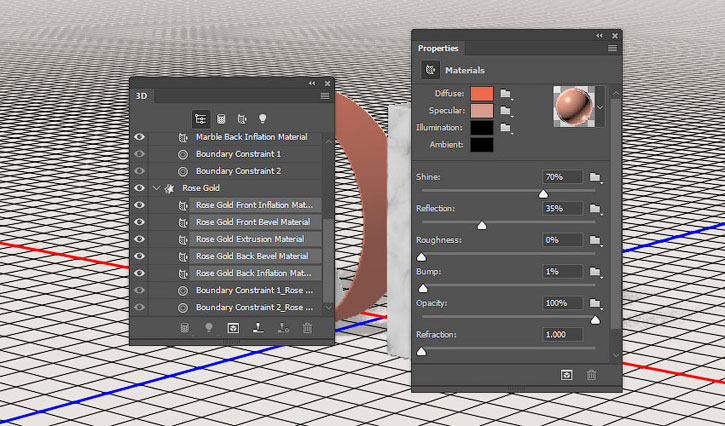Show whole scene filter in 3D panel
Image resolution: width=725 pixels, height=426 pixels.
coord(201,119)
